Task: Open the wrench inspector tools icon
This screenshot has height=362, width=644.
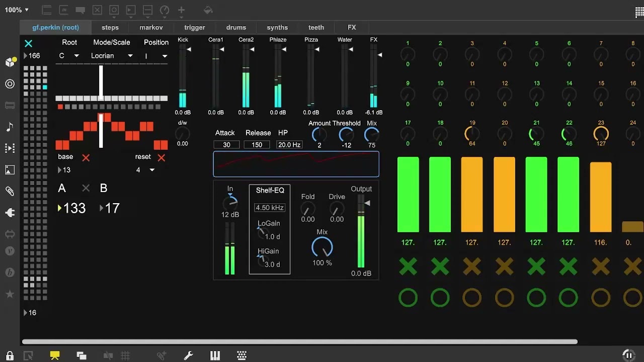Action: [x=188, y=355]
